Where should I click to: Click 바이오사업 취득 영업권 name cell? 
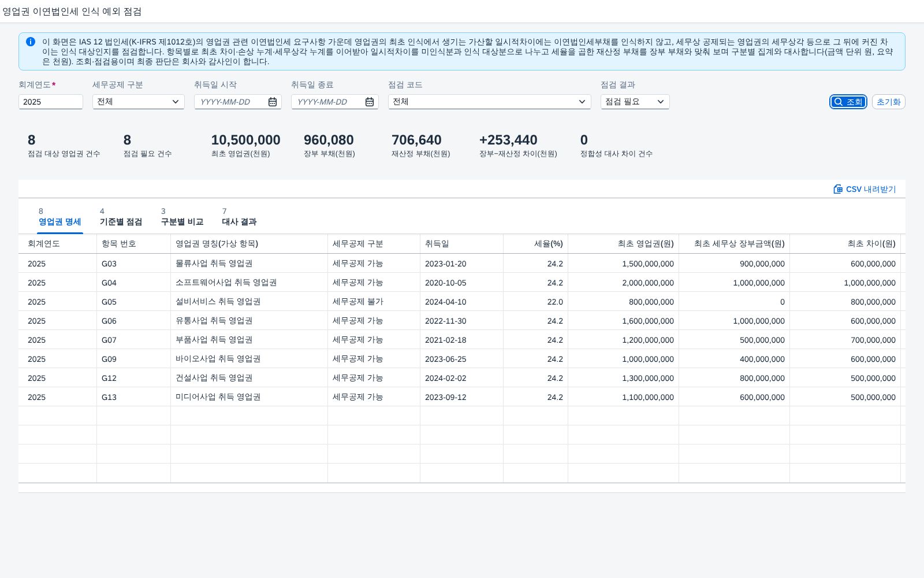click(249, 359)
